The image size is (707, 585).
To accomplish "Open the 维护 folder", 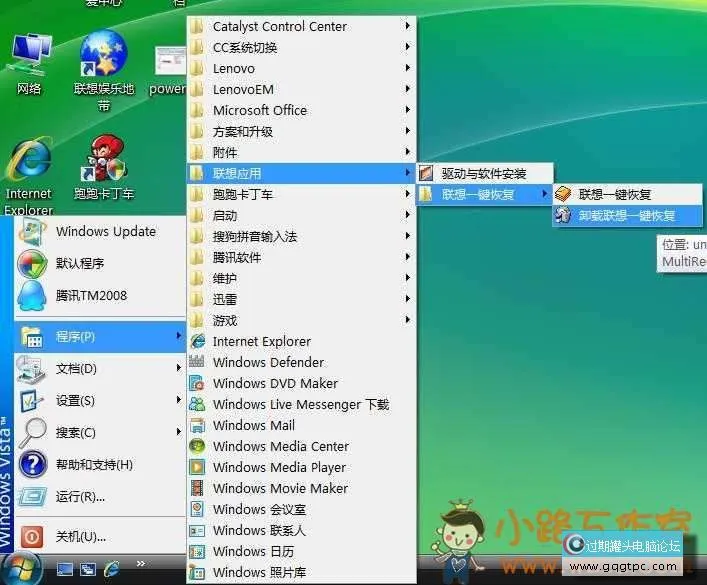I will pos(301,278).
